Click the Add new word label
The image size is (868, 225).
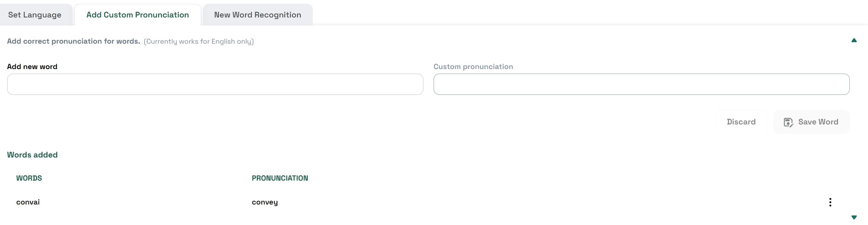coord(32,67)
